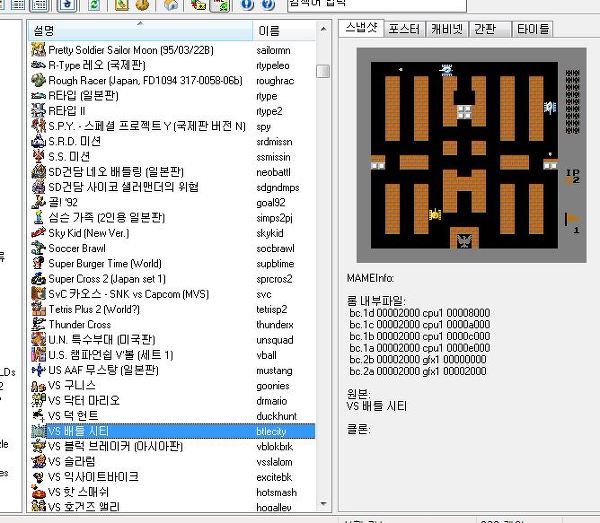Click the yellow note with pencil toolbar icon
The image size is (600, 523).
coord(121,5)
